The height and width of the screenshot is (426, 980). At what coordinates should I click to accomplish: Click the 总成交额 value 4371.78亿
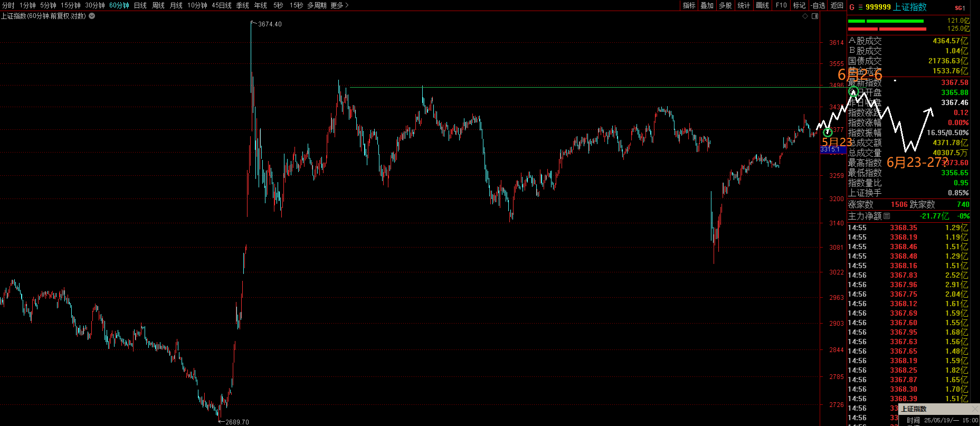coord(950,143)
